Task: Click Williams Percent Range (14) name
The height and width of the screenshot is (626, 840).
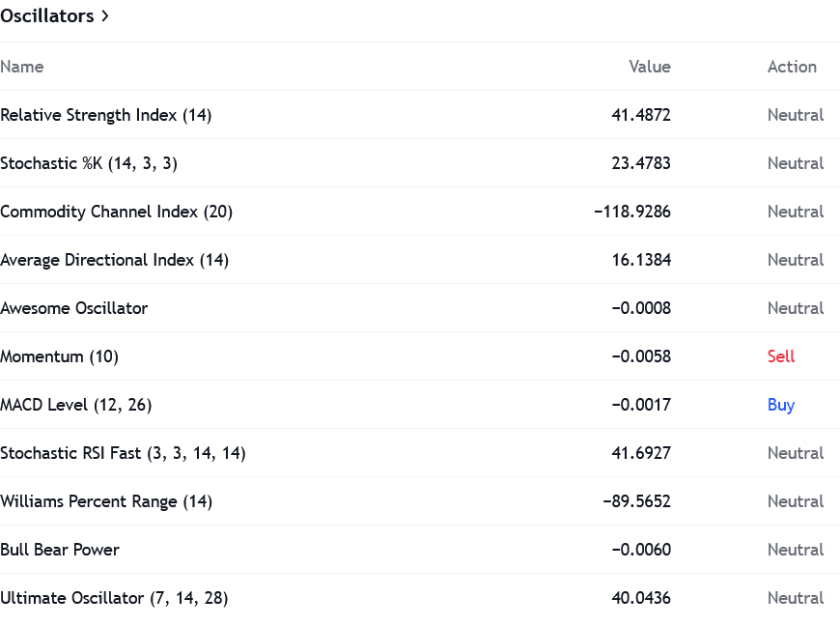Action: [106, 501]
